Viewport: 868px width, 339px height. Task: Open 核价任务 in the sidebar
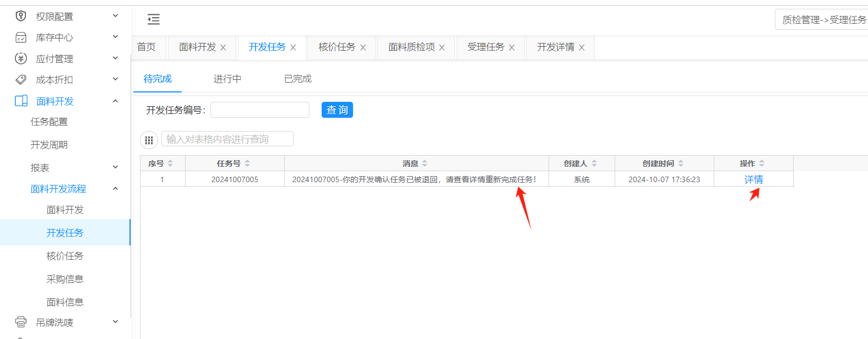pos(65,256)
